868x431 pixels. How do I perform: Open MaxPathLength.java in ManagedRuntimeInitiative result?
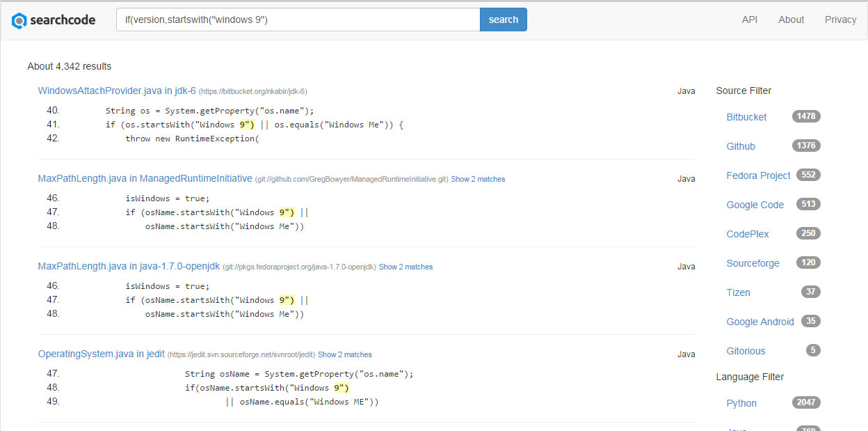tap(145, 178)
